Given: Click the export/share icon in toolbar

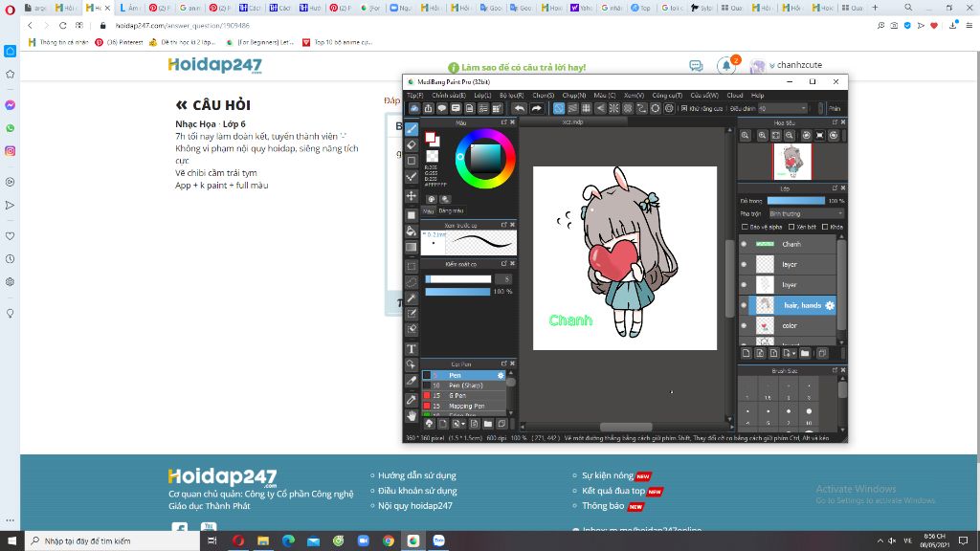Looking at the screenshot, I should (428, 108).
